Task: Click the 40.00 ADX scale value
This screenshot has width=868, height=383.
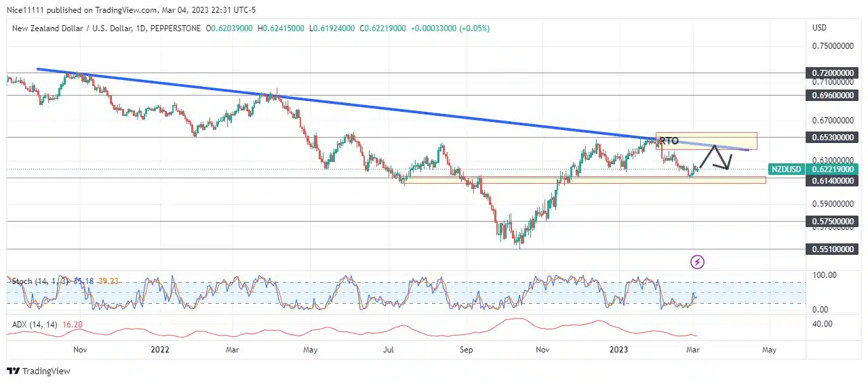Action: pyautogui.click(x=823, y=324)
